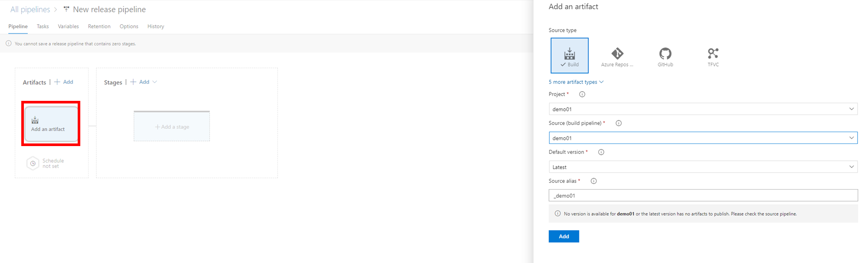This screenshot has width=868, height=263.
Task: View the History tab
Action: (x=156, y=27)
